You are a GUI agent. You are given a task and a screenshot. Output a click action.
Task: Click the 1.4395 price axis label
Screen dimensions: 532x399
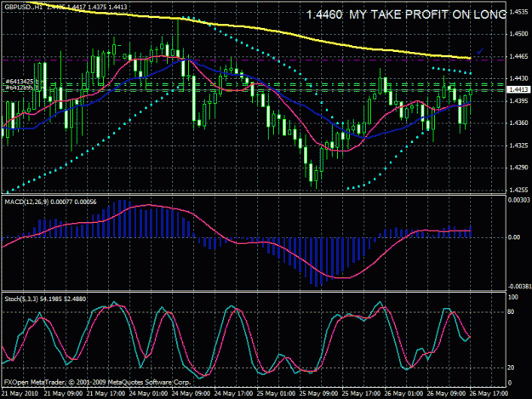click(518, 101)
